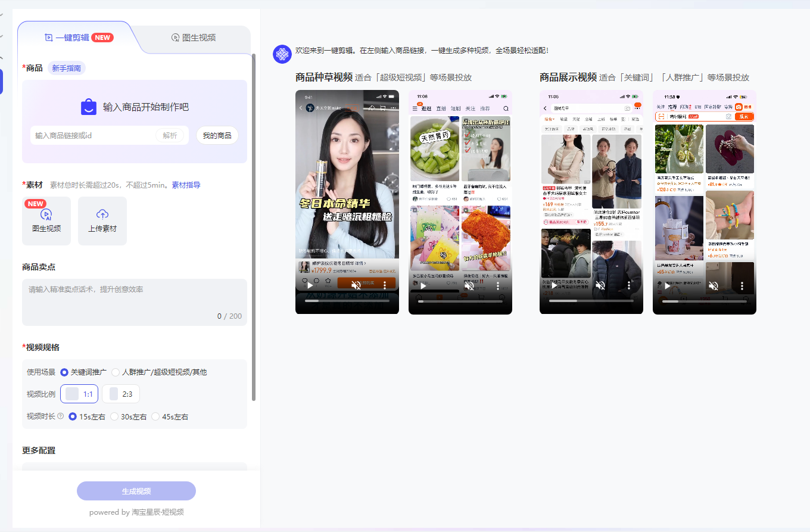Pick the 2:3 video aspect ratio
Screen dimensions: 810x532
pyautogui.click(x=121, y=394)
